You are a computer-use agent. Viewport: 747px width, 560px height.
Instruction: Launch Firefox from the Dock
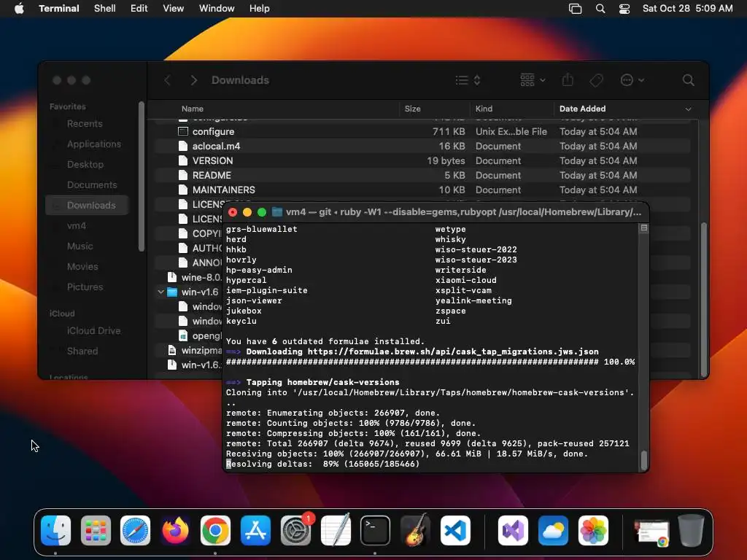pyautogui.click(x=175, y=530)
